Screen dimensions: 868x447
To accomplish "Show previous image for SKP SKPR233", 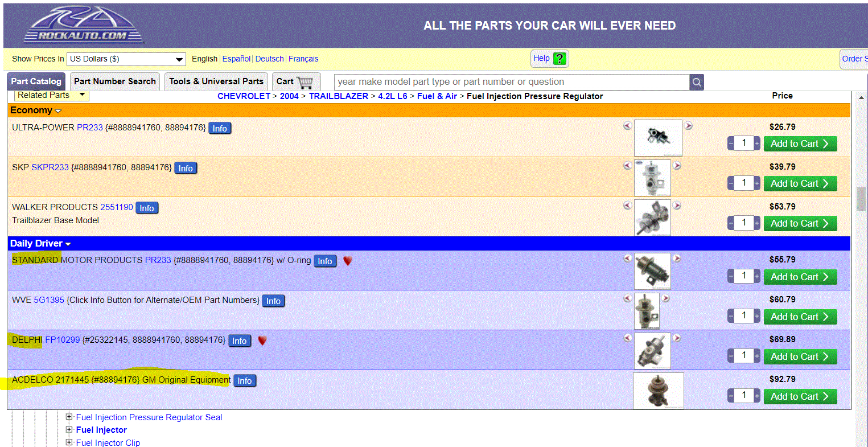I will (x=627, y=166).
